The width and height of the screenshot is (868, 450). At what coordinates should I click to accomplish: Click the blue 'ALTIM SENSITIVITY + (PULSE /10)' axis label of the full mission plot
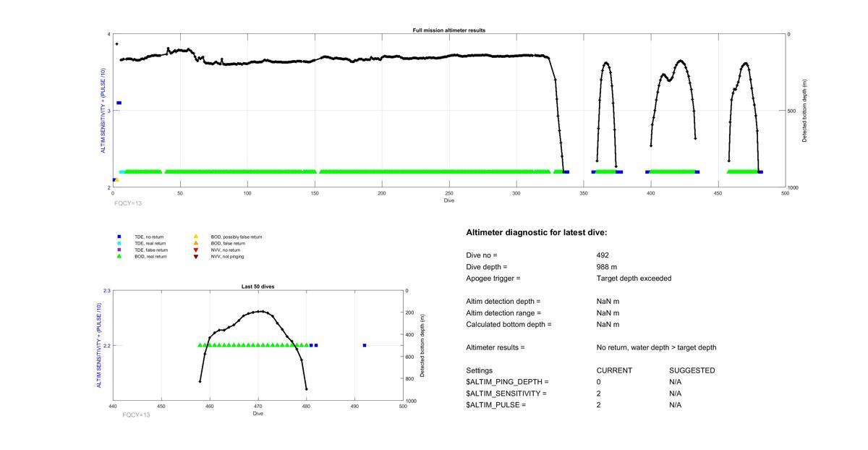point(103,111)
